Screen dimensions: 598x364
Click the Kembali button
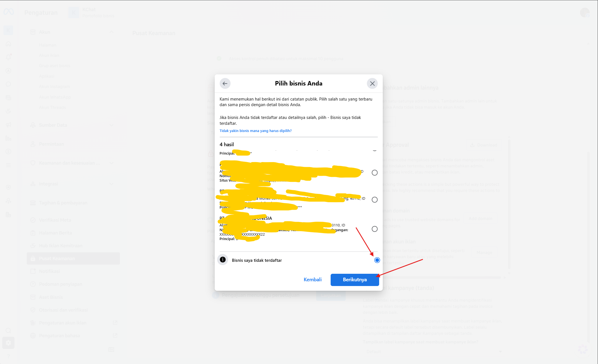[313, 280]
